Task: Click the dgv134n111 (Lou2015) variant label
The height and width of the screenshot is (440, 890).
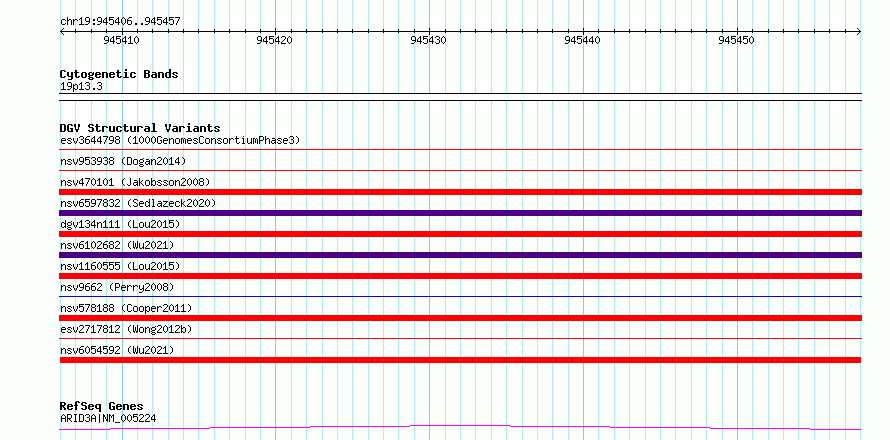Action: click(x=120, y=224)
